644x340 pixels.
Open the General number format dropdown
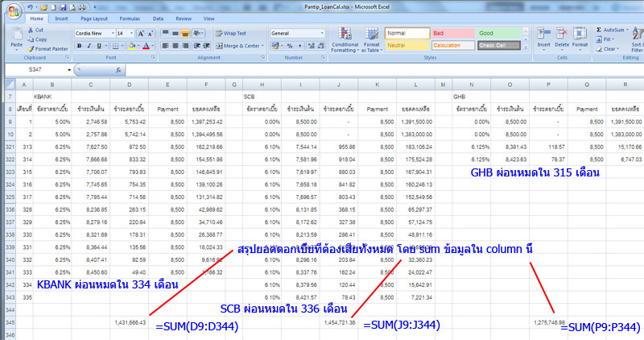tap(322, 33)
